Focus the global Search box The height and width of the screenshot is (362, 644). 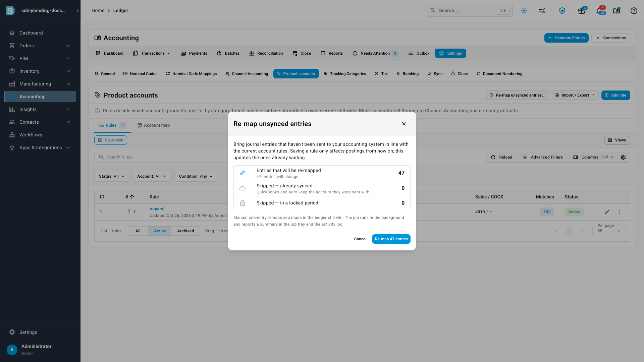click(x=469, y=11)
